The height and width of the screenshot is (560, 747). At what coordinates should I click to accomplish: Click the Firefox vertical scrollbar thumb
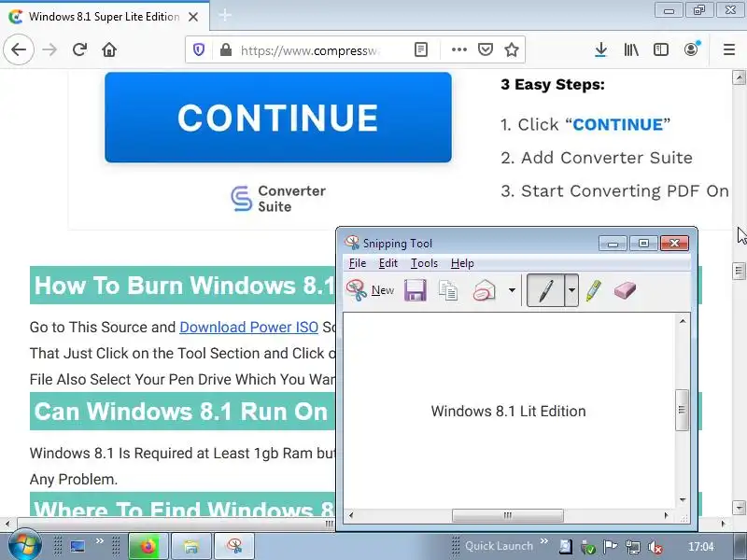tap(739, 271)
